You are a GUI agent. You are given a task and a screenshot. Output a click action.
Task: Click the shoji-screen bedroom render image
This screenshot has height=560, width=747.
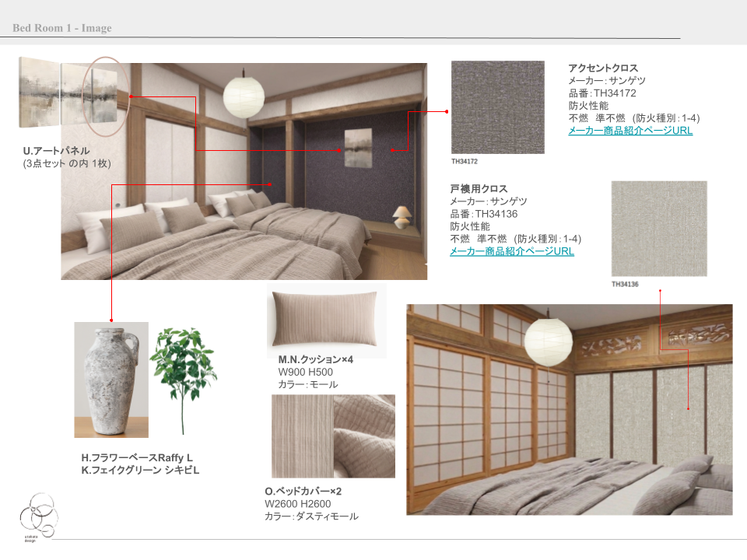[570, 410]
